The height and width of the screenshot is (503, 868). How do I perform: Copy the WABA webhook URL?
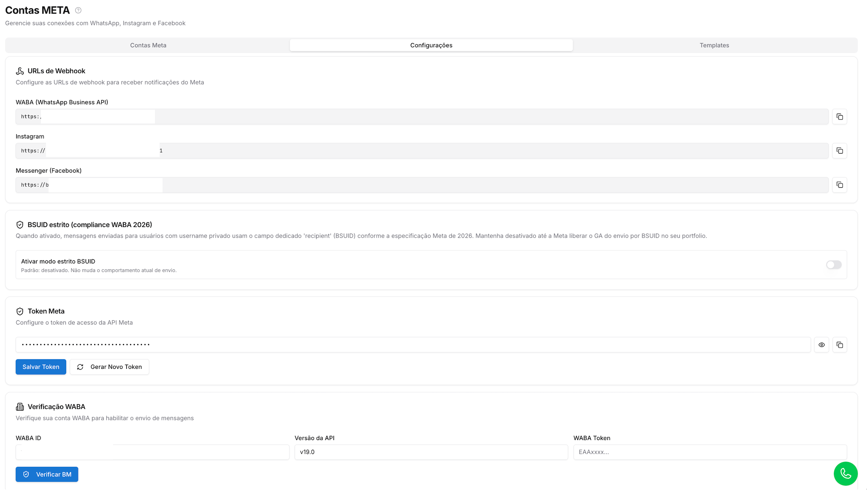(839, 116)
